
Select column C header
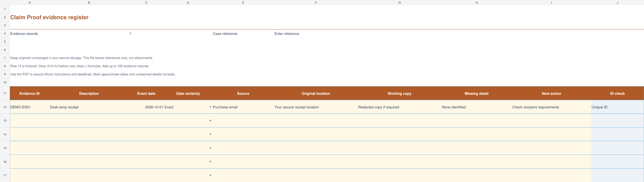146,2
